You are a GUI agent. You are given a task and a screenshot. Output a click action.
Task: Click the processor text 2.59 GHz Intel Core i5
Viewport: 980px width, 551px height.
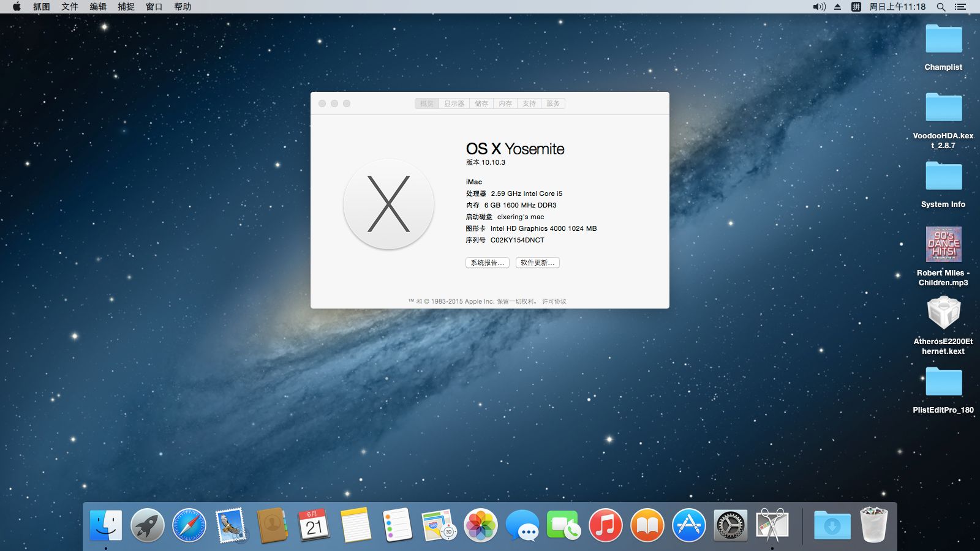point(527,193)
